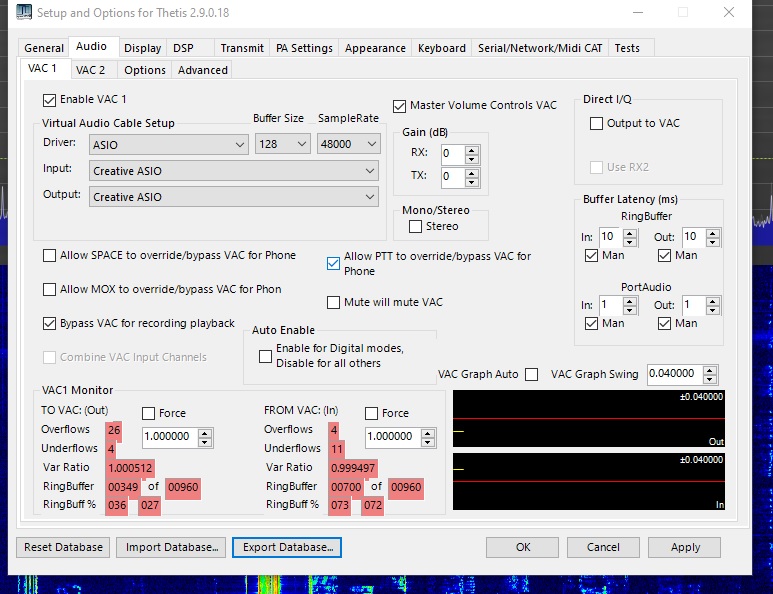This screenshot has height=594, width=773.
Task: Enable VAC Graph Auto checkbox
Action: click(531, 374)
